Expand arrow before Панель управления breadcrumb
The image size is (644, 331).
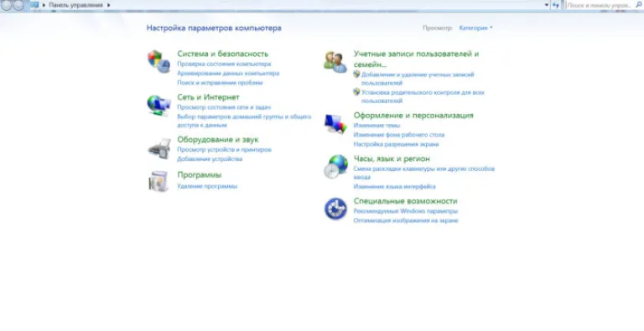[44, 5]
